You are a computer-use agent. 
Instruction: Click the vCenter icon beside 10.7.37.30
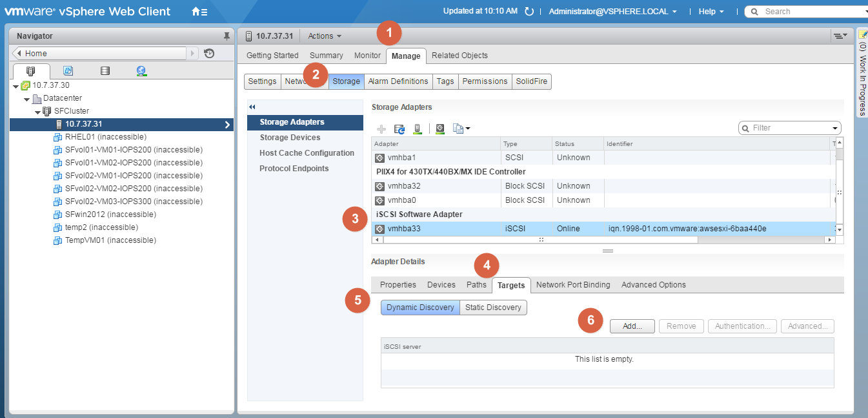click(x=26, y=85)
